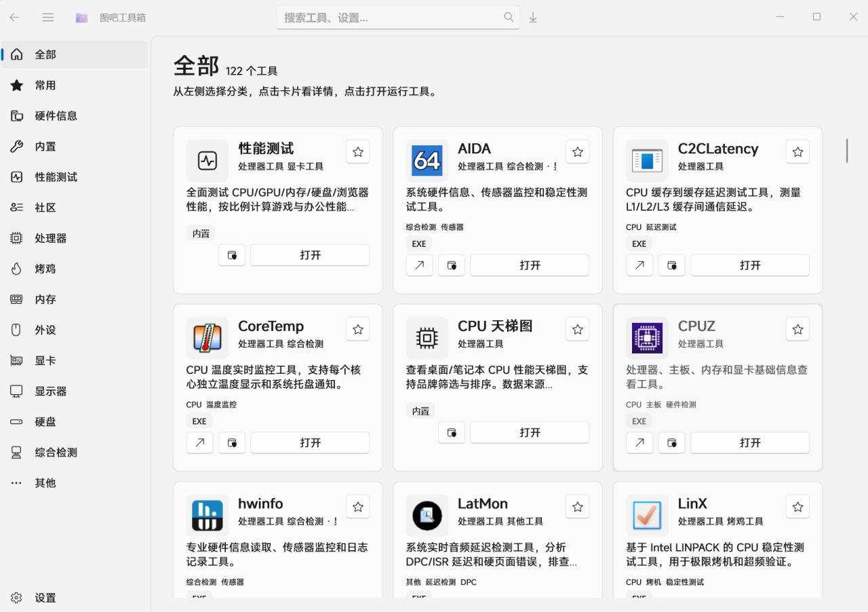
Task: Focus the 搜索工具、设置 search field
Action: [x=397, y=18]
